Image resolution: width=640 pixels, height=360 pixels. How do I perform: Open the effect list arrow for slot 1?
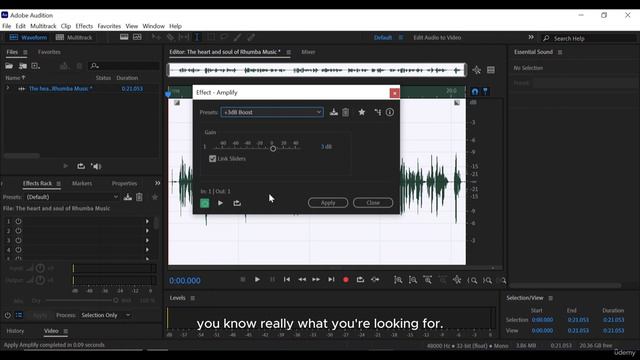147,221
